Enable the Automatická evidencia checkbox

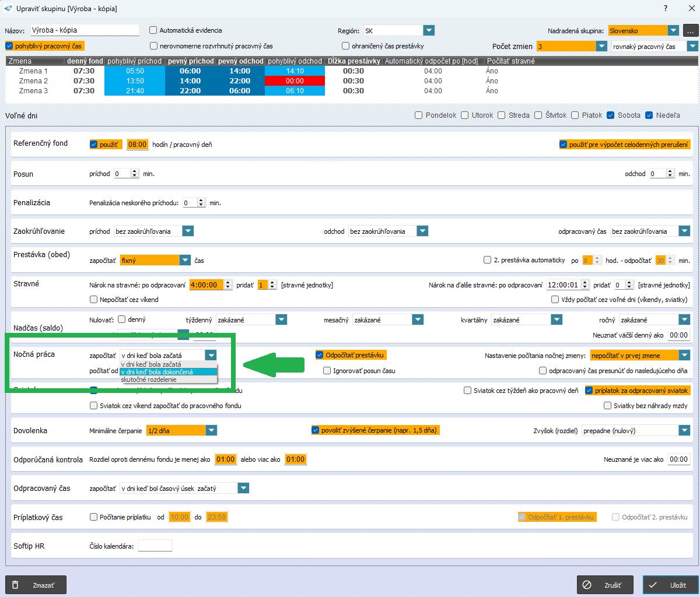pyautogui.click(x=153, y=30)
